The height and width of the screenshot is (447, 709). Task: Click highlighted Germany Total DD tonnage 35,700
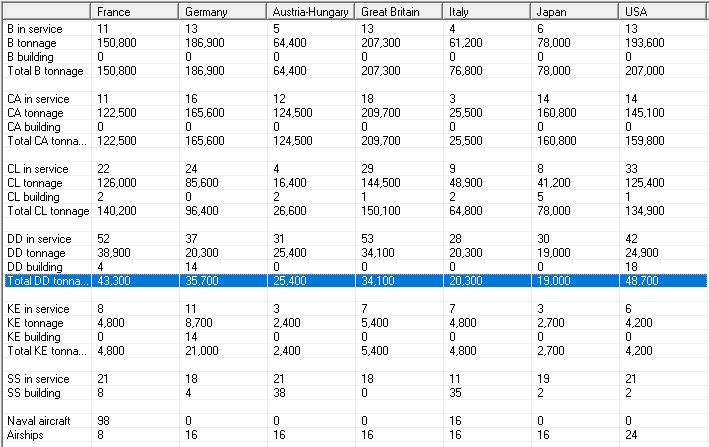pyautogui.click(x=202, y=281)
